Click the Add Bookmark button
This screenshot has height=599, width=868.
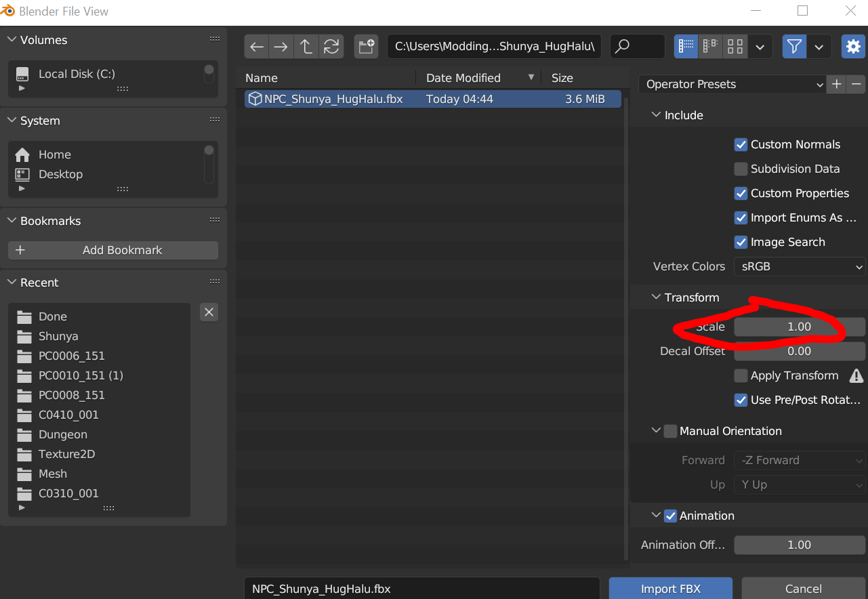click(113, 250)
